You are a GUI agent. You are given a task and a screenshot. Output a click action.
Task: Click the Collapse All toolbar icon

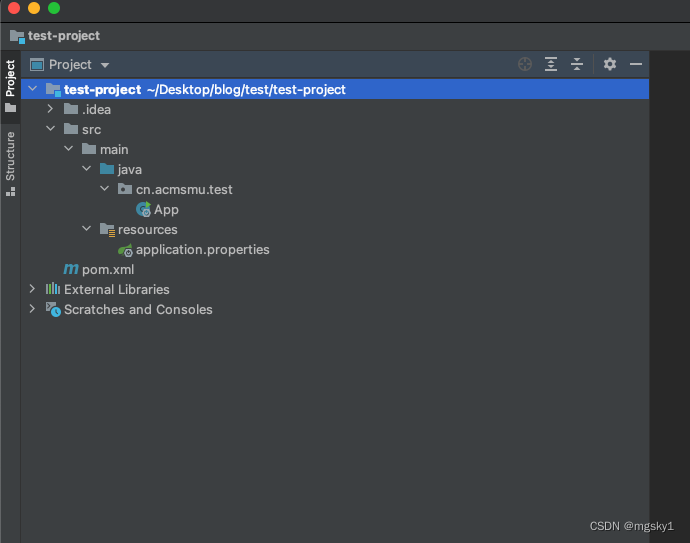(x=577, y=64)
